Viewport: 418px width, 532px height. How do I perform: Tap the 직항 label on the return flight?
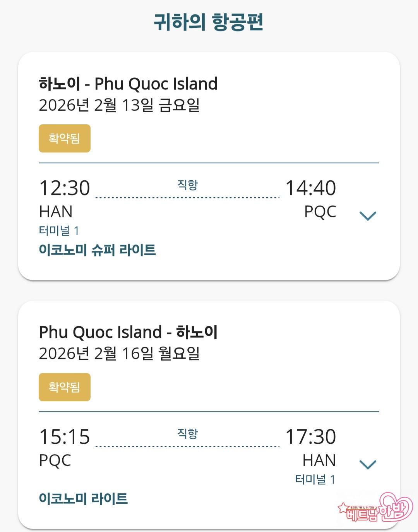click(x=187, y=434)
